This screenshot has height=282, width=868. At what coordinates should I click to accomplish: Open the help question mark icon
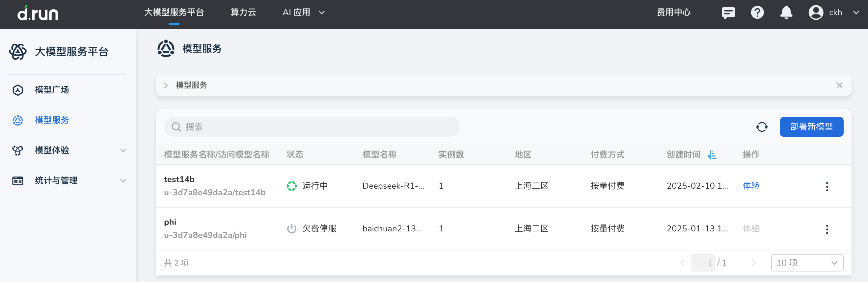pyautogui.click(x=757, y=13)
